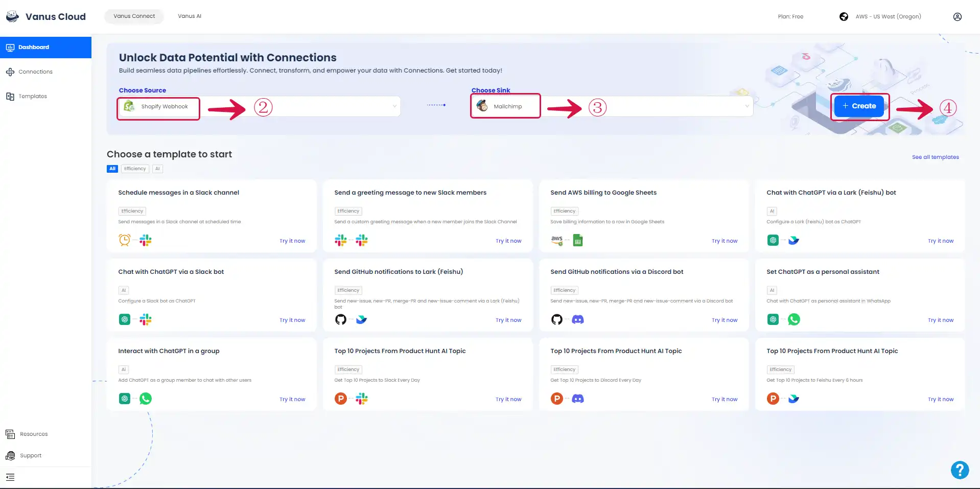
Task: Click the alarm clock icon on Schedule messages card
Action: [x=125, y=240]
